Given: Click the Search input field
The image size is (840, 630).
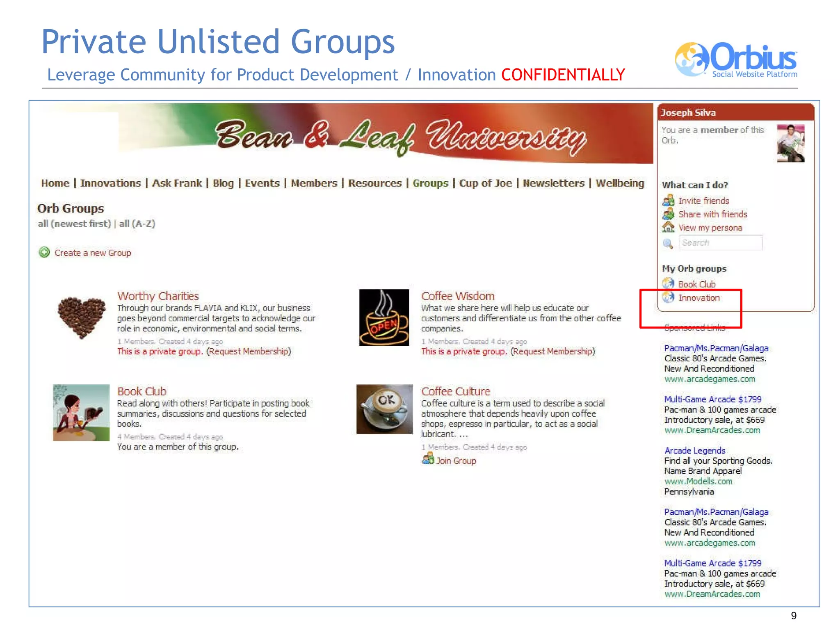Looking at the screenshot, I should coord(720,243).
